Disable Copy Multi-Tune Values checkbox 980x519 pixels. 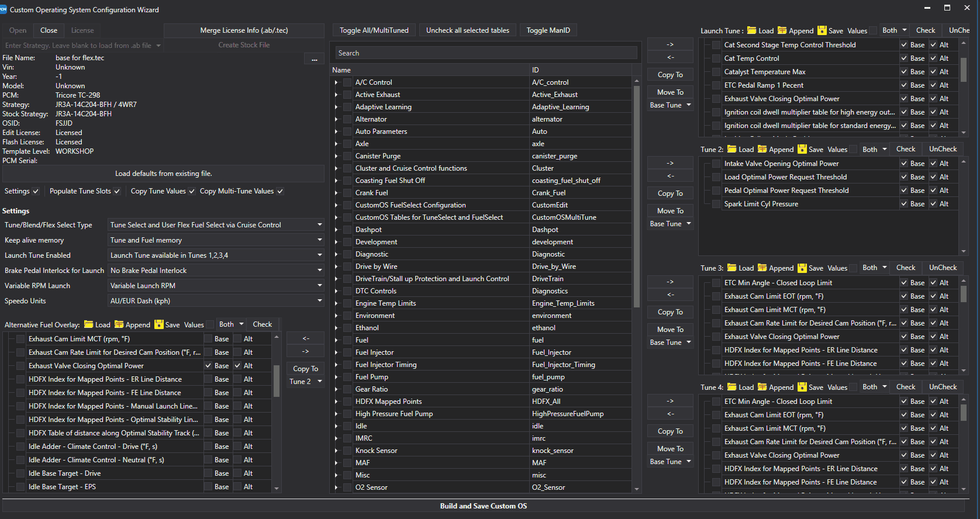pyautogui.click(x=280, y=191)
